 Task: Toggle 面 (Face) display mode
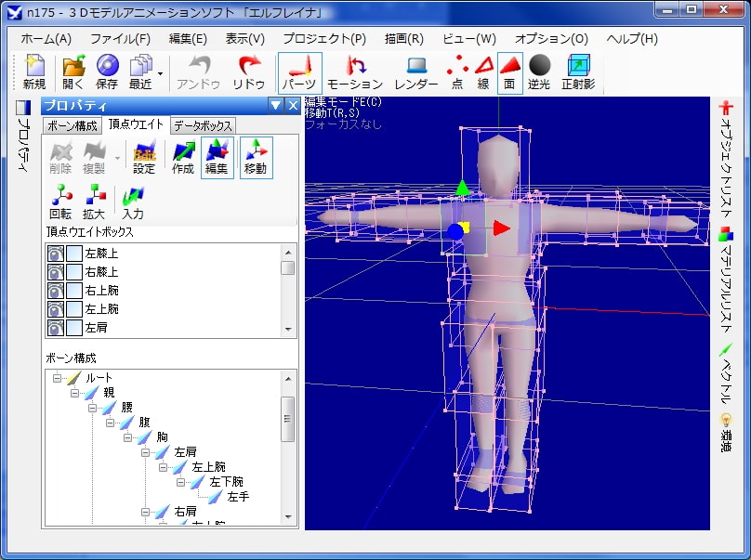tap(509, 72)
